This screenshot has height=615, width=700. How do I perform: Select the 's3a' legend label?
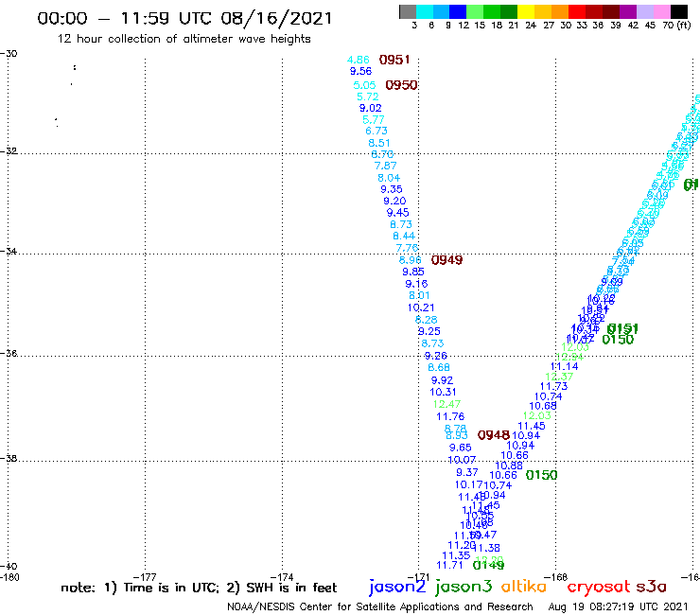tap(651, 587)
